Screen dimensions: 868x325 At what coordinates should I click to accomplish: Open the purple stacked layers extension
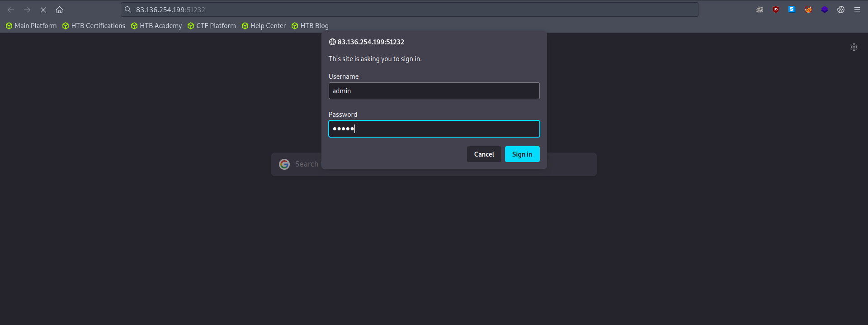coord(825,10)
